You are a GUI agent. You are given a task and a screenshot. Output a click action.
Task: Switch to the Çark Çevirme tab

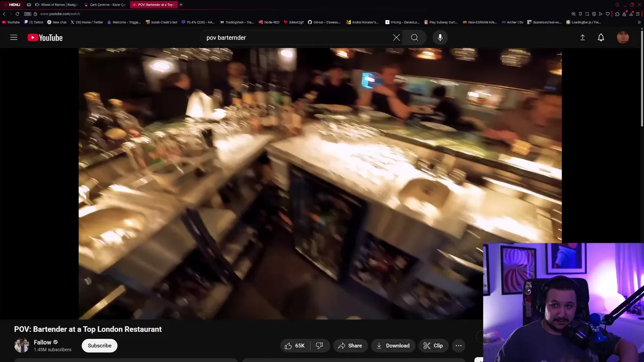tap(105, 5)
